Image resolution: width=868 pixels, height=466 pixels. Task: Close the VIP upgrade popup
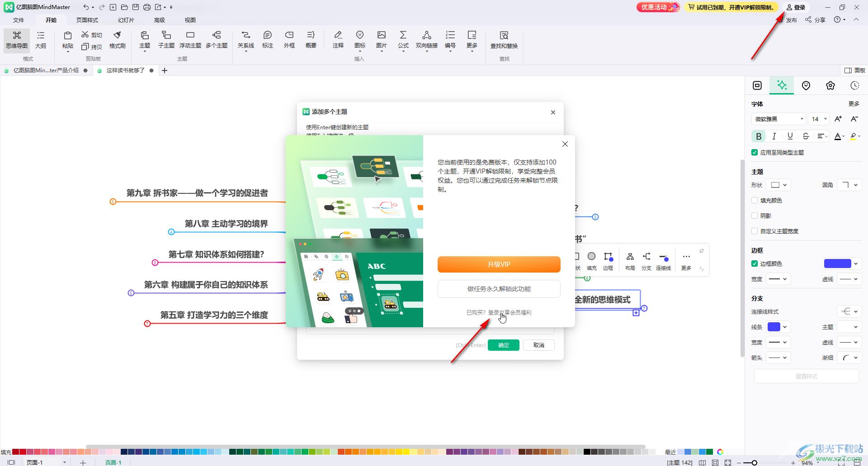pos(565,144)
